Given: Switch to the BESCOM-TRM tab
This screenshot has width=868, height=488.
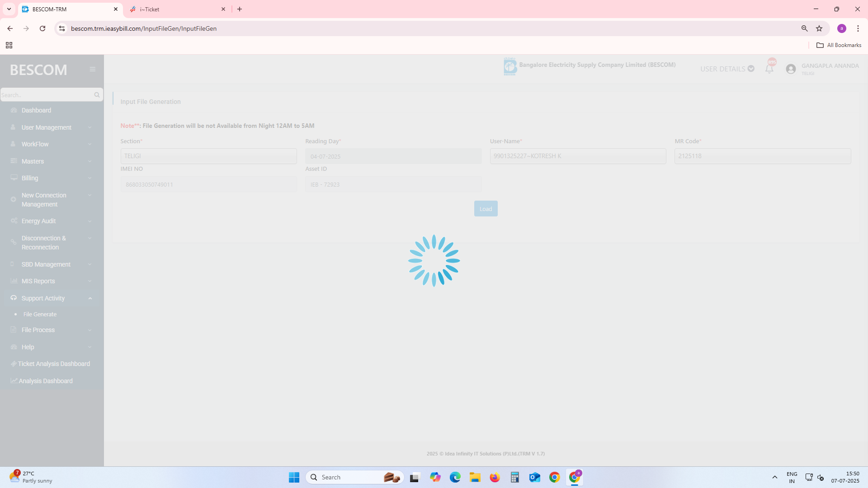Looking at the screenshot, I should pos(70,9).
